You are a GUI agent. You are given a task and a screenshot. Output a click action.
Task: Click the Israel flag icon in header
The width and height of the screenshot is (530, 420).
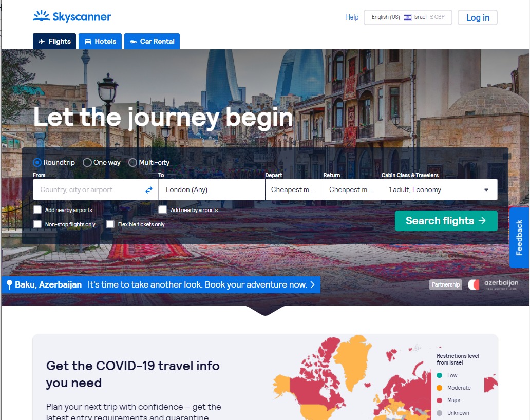coord(408,17)
